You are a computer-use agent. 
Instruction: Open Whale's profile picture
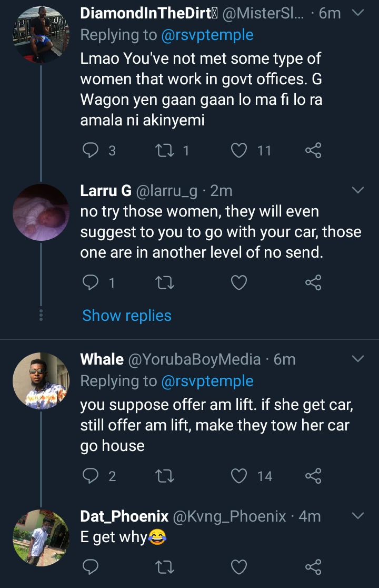(x=41, y=380)
